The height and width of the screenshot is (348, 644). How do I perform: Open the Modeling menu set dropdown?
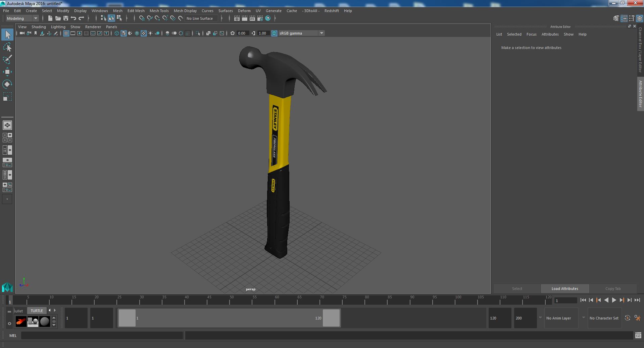pos(22,18)
